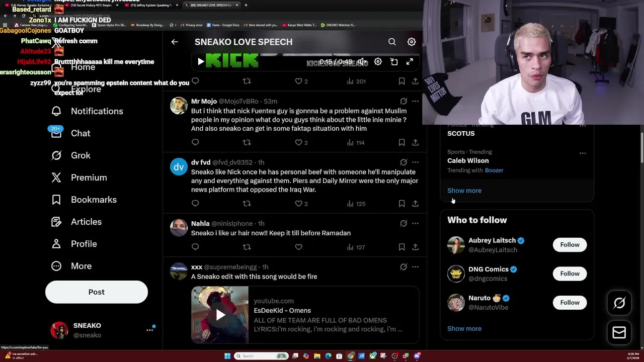
Task: Open Chat in the sidebar
Action: point(70,133)
